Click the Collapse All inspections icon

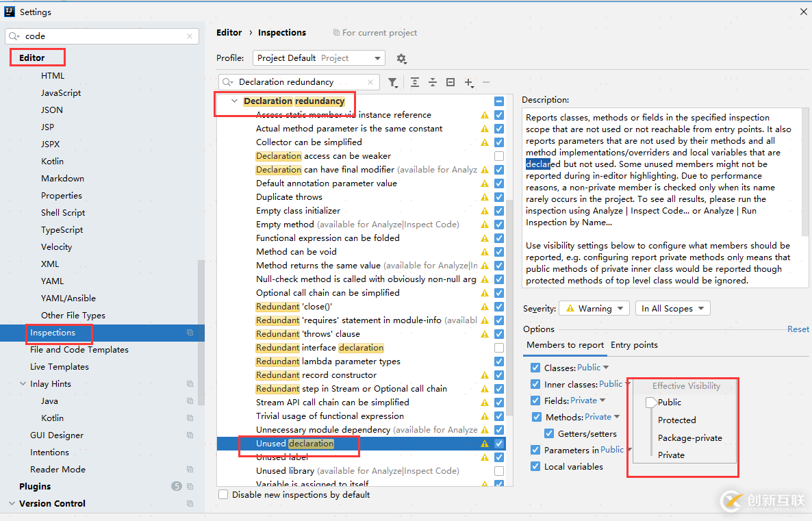[x=433, y=82]
